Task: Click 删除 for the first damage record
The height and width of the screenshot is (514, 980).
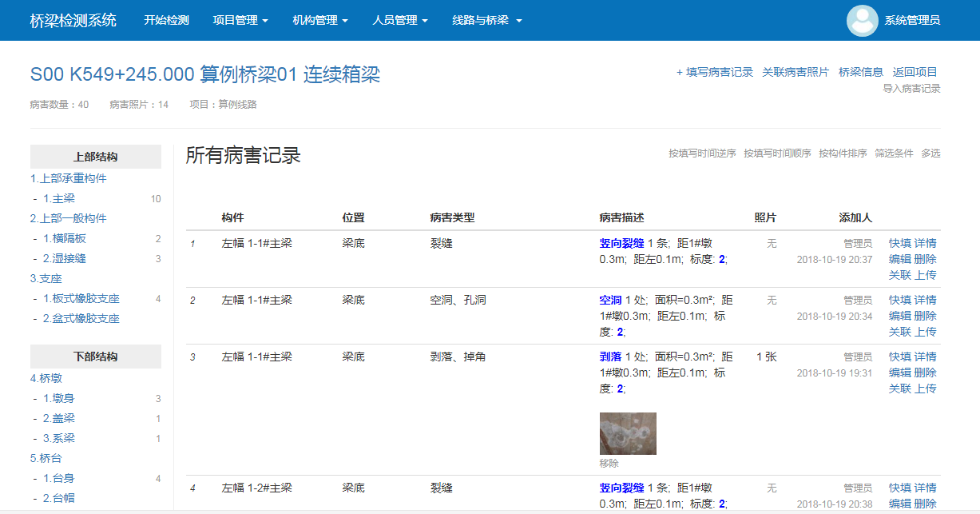Action: (x=926, y=259)
